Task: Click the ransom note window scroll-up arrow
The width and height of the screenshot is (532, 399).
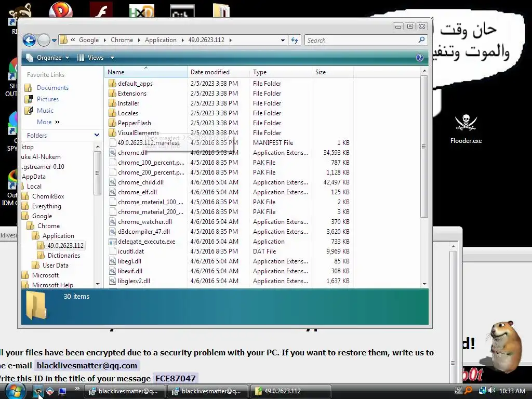Action: point(453,246)
